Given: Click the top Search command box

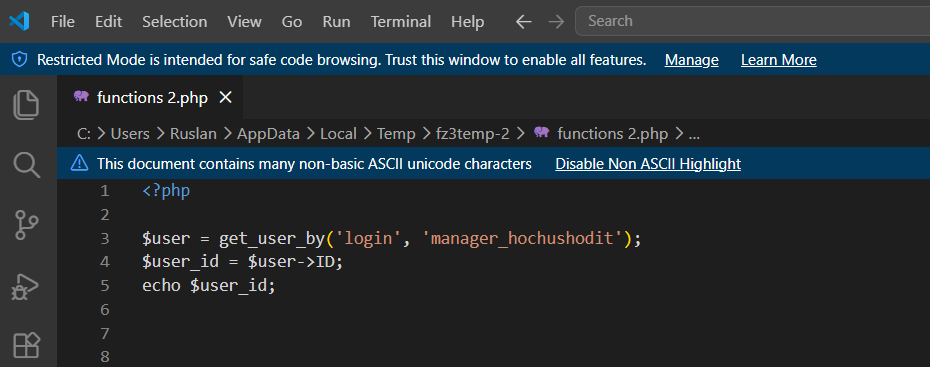Looking at the screenshot, I should 752,21.
